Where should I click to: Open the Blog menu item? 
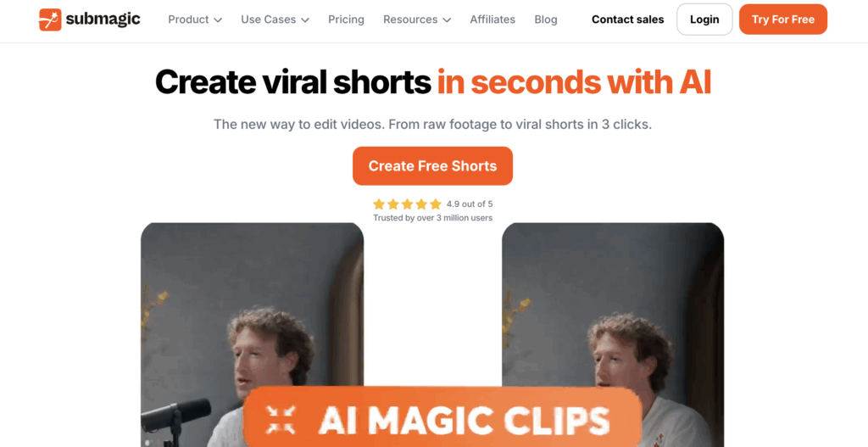(x=546, y=20)
